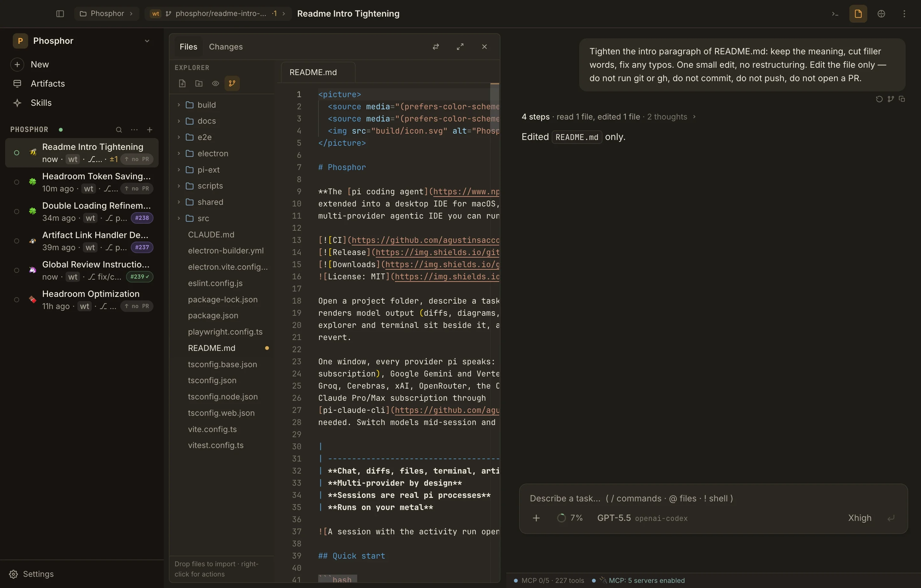The height and width of the screenshot is (588, 921).
Task: Create a new folder in Explorer
Action: coord(199,83)
